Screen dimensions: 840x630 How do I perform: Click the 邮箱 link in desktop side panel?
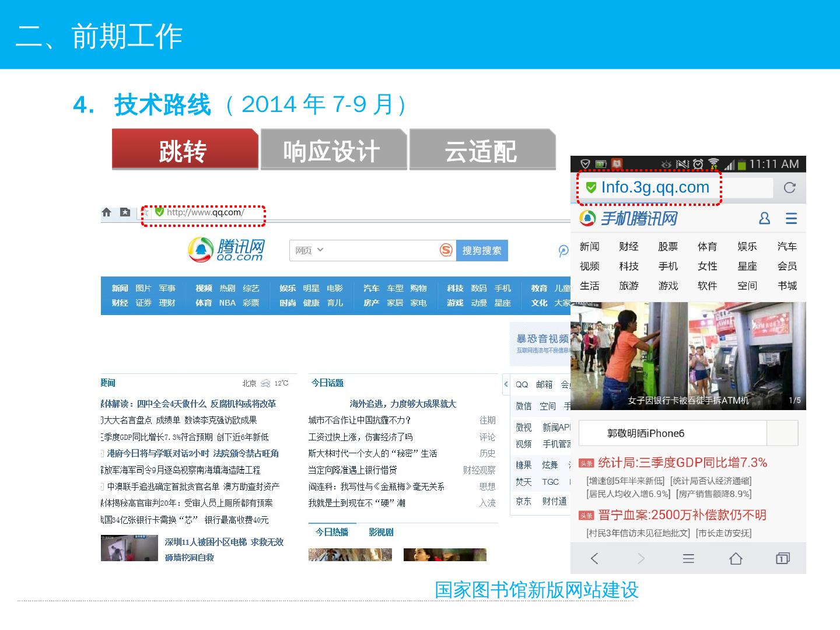(544, 384)
